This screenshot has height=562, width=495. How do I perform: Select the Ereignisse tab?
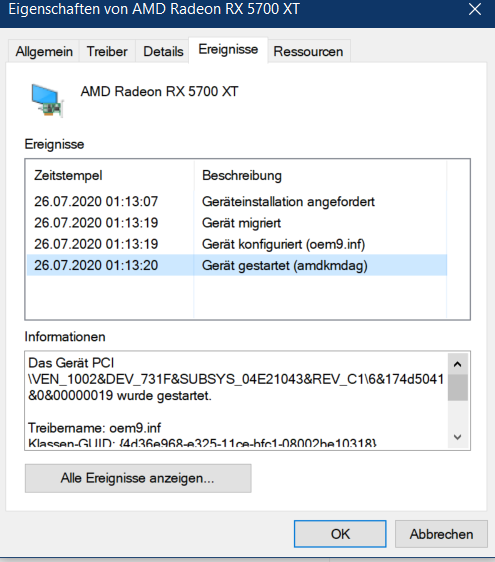228,50
